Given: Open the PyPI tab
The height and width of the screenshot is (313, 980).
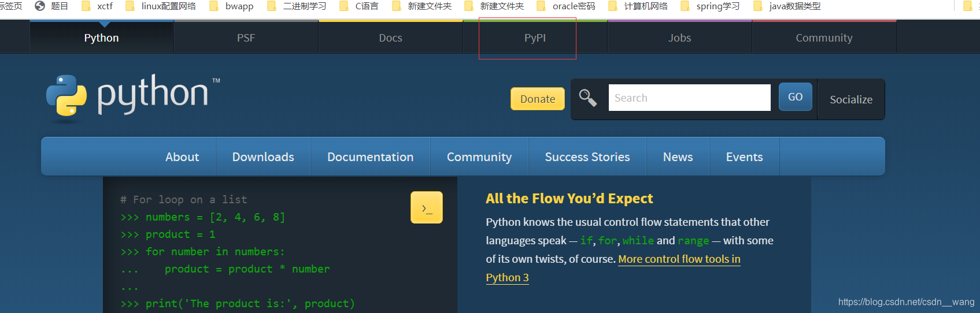Looking at the screenshot, I should click(x=535, y=38).
